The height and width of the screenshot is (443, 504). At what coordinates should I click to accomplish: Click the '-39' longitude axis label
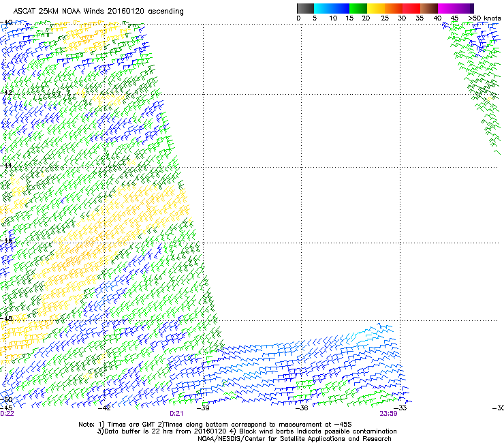click(203, 408)
